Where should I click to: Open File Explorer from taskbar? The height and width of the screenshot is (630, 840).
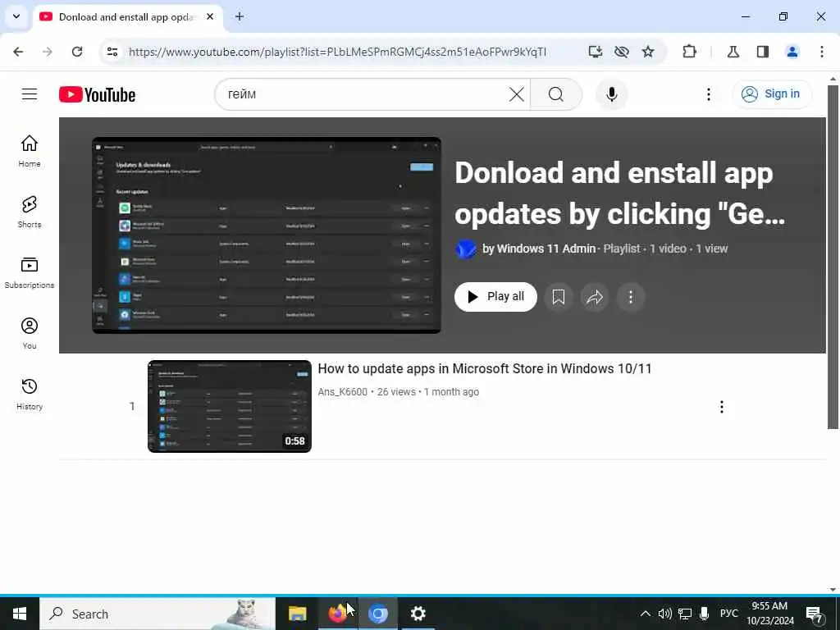pyautogui.click(x=297, y=614)
